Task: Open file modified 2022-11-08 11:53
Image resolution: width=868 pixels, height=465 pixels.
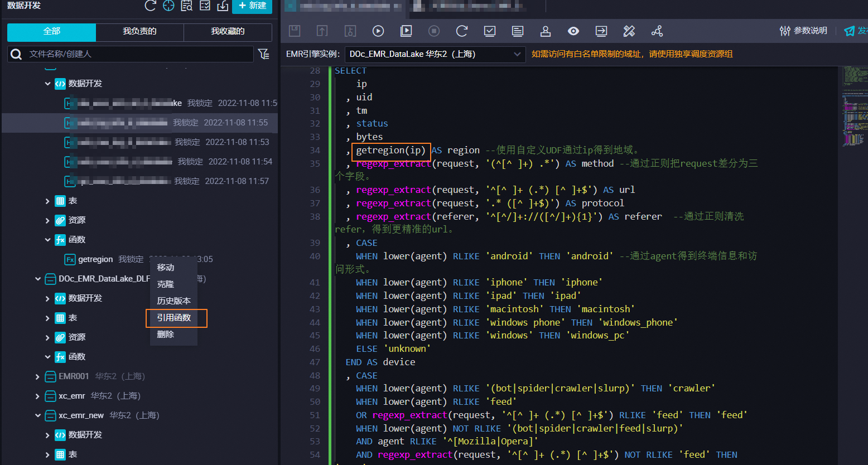Action: pyautogui.click(x=139, y=142)
